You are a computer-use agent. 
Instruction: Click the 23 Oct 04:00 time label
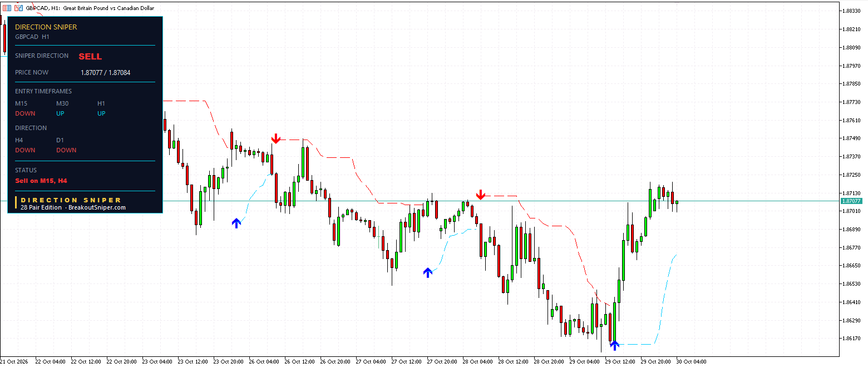click(157, 361)
